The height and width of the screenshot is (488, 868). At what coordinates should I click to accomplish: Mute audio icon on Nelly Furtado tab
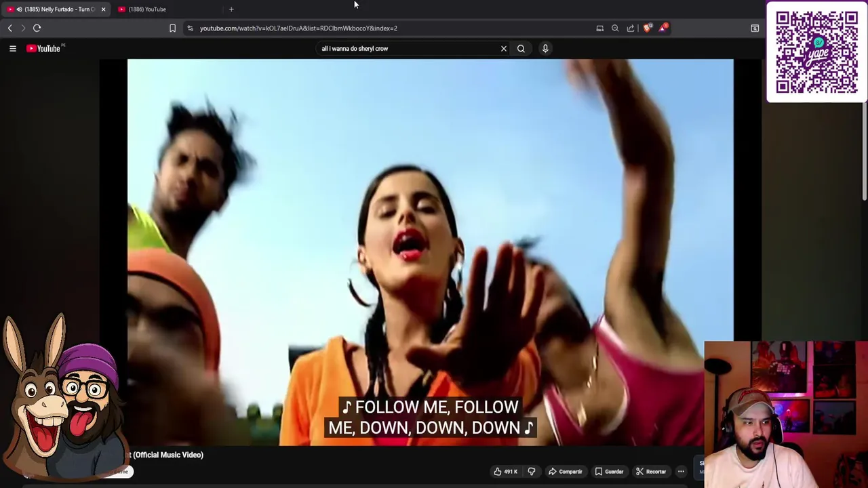tap(19, 9)
